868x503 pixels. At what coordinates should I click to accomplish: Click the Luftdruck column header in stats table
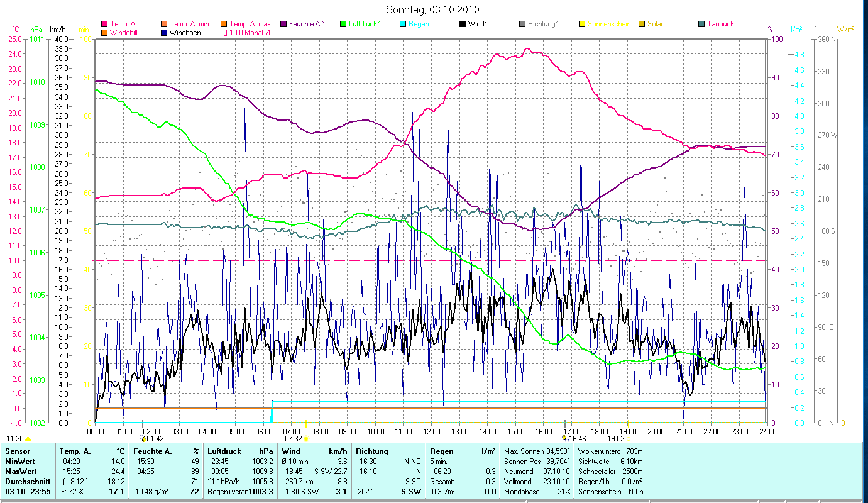(224, 451)
